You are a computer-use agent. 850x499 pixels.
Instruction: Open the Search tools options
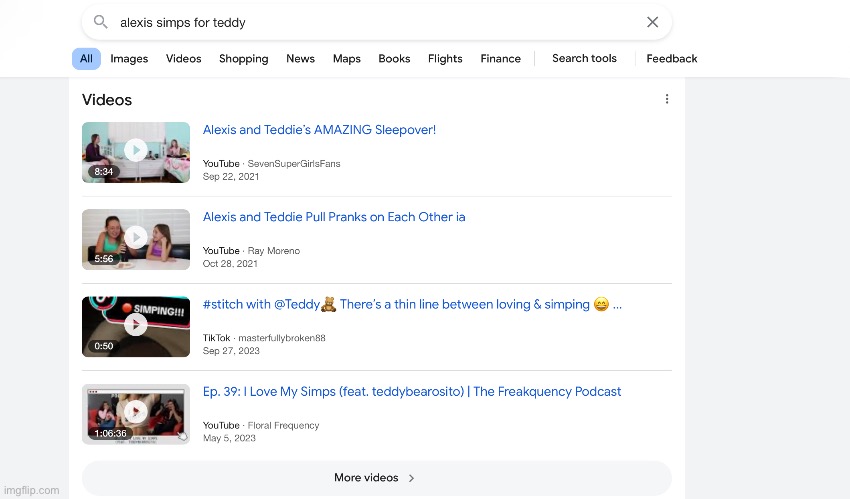(x=584, y=59)
